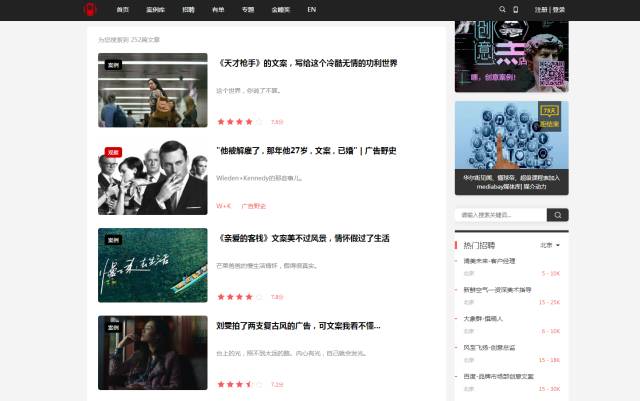The width and height of the screenshot is (640, 401).
Task: Click salary 15 - 30K
Action: coord(549,389)
